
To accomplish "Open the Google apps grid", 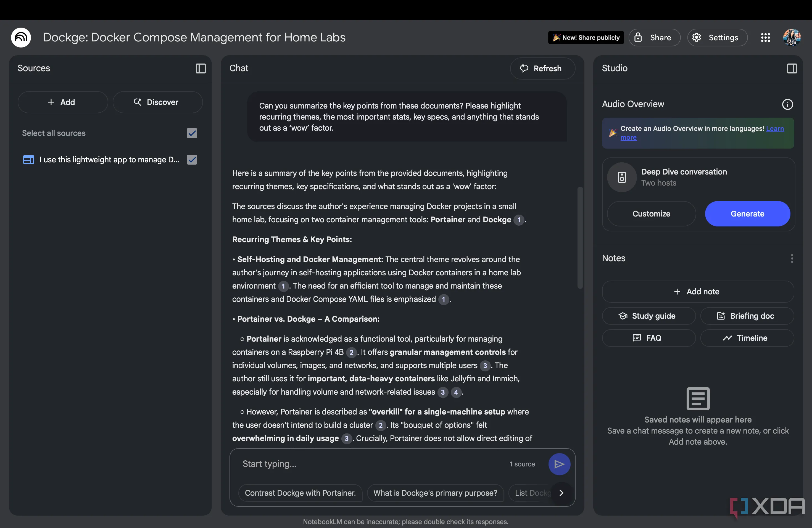I will pyautogui.click(x=766, y=38).
